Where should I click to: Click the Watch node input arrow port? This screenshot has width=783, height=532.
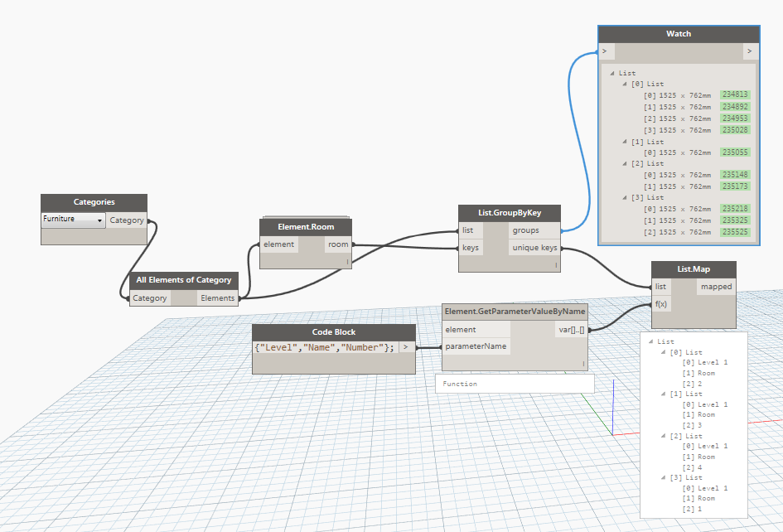[605, 51]
